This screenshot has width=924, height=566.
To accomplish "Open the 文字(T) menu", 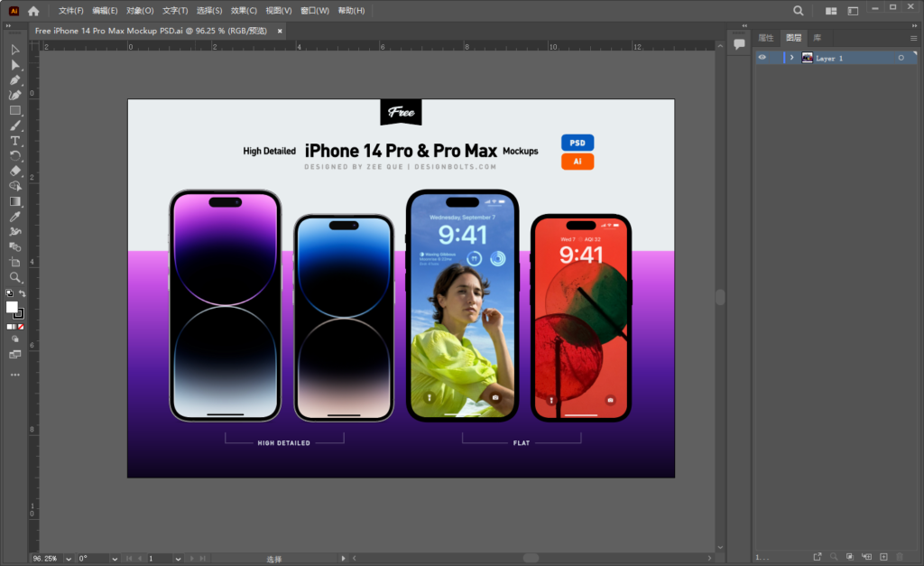I will coord(175,11).
